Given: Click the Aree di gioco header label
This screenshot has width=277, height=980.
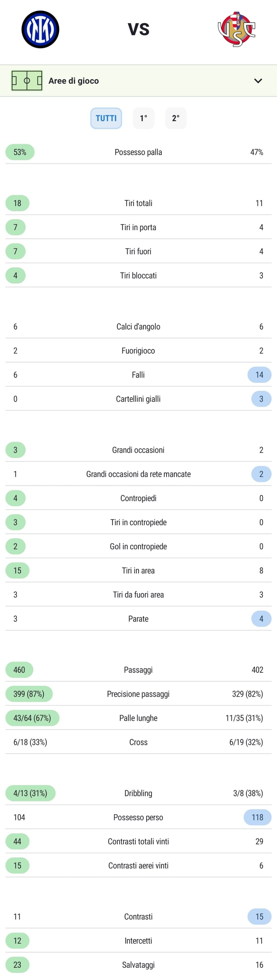Looking at the screenshot, I should (x=74, y=81).
